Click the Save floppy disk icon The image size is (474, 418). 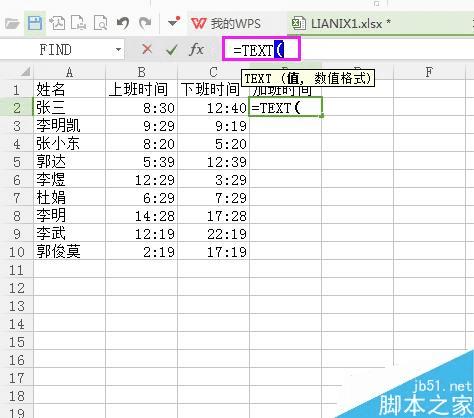tap(35, 23)
